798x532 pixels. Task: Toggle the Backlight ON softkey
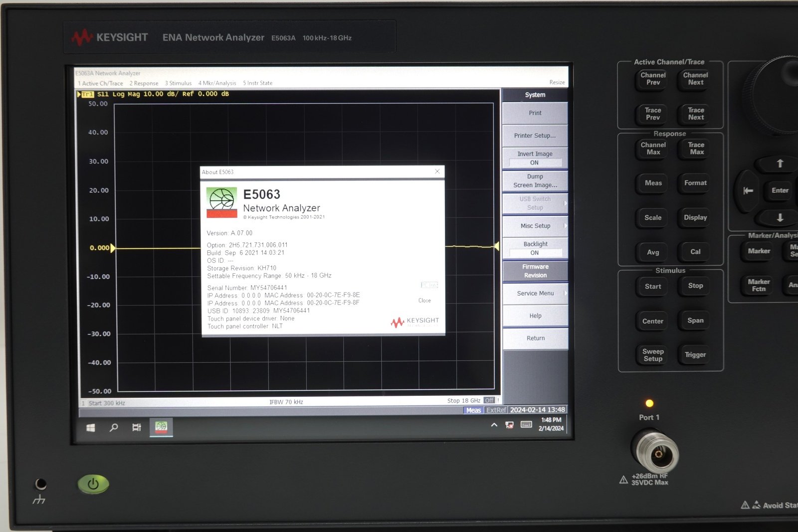tap(535, 248)
